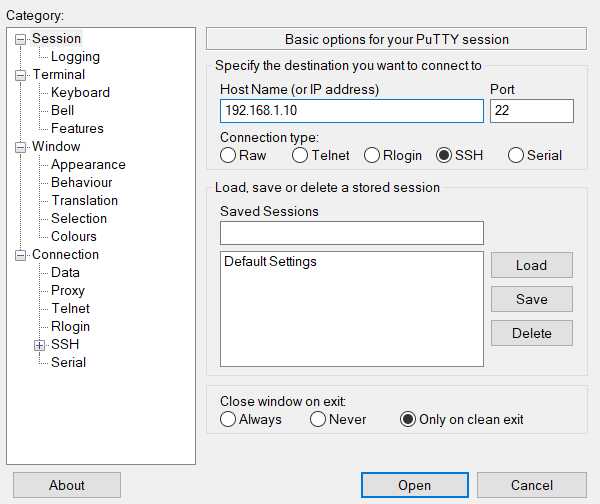Open the Session category
Screen dimensions: 600x504
[56, 39]
